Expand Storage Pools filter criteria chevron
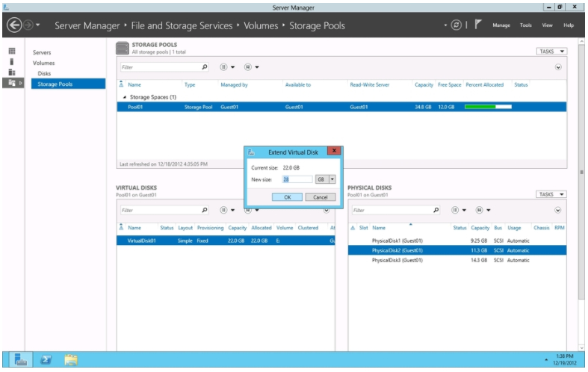This screenshot has width=588, height=372. 558,67
